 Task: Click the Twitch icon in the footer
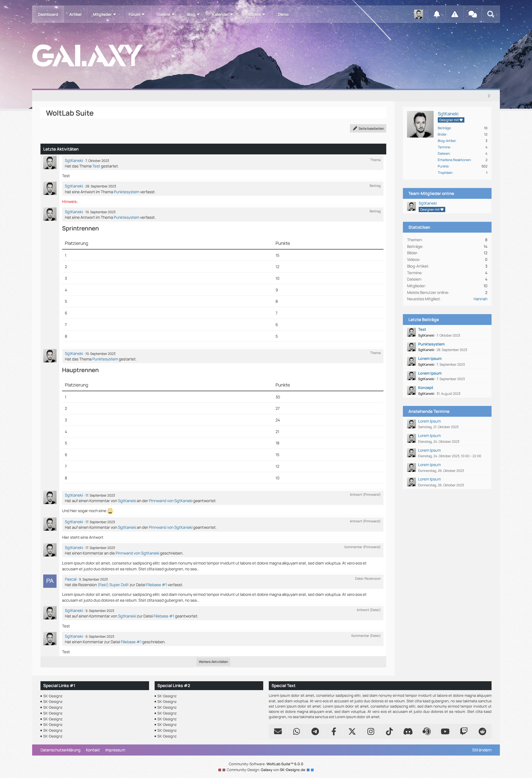(463, 731)
